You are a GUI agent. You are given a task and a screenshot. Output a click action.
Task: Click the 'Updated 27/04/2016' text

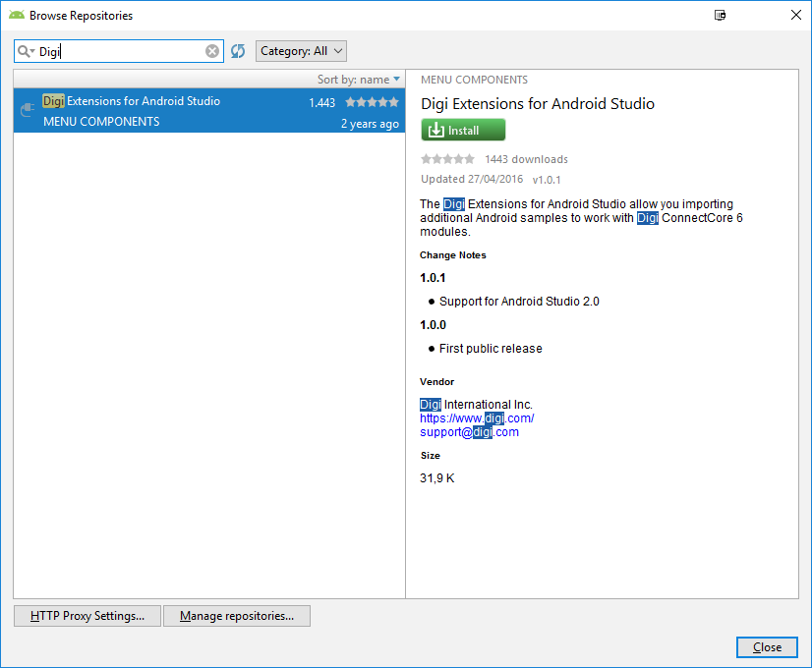pos(472,179)
